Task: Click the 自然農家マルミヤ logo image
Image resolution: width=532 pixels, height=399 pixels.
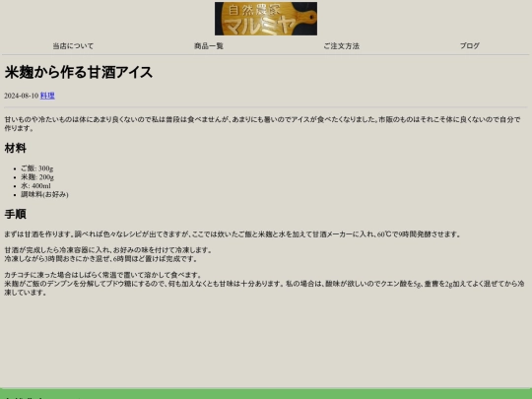Action: click(266, 19)
